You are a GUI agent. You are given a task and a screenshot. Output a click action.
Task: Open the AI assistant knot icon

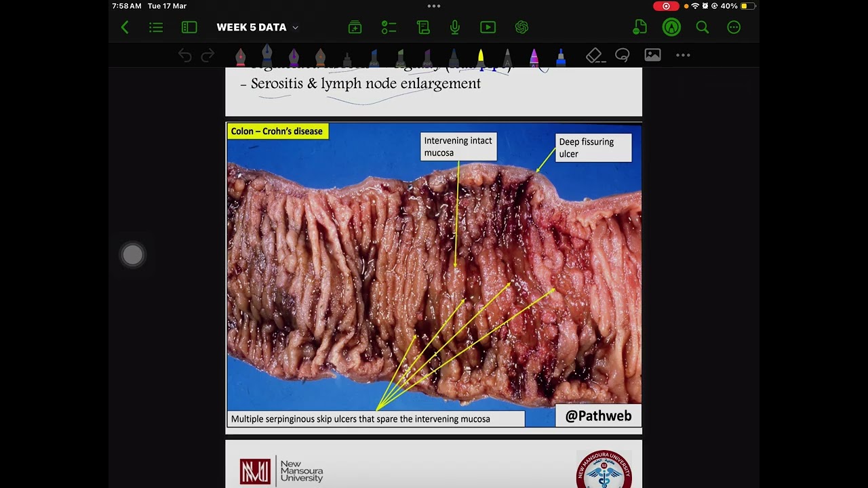[x=521, y=27]
